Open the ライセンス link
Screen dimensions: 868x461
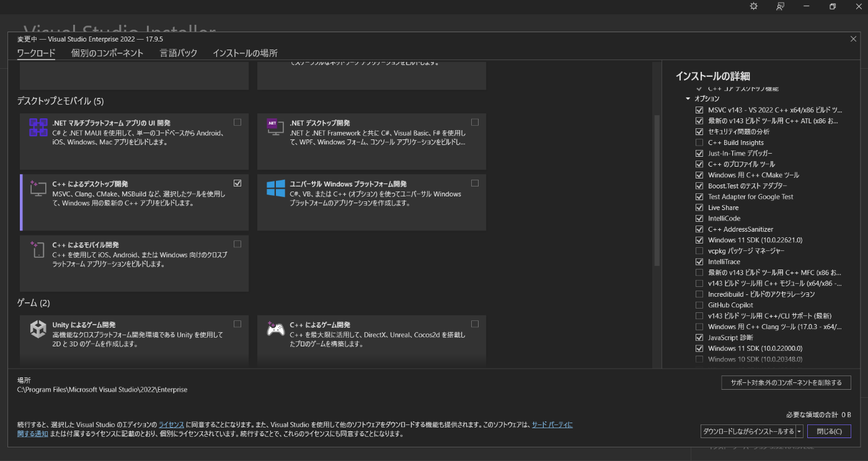pos(172,424)
